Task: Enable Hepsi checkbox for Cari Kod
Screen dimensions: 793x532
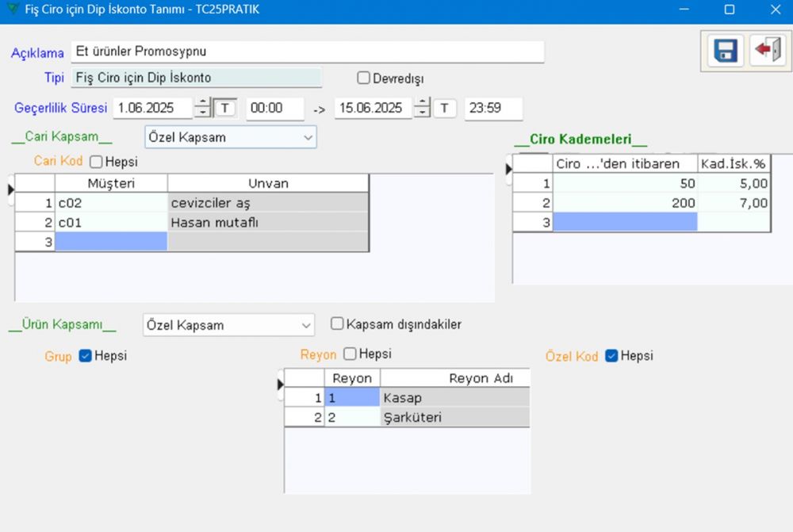Action: pyautogui.click(x=96, y=162)
